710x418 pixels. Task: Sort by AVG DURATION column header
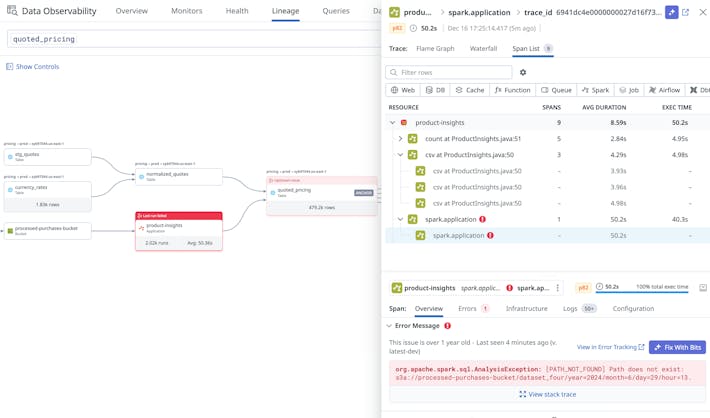(604, 107)
